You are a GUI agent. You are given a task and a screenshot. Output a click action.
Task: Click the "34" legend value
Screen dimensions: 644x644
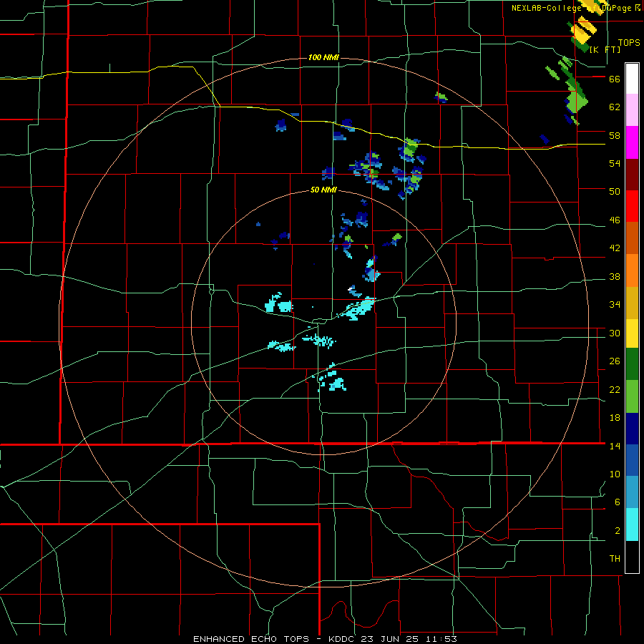(x=615, y=305)
